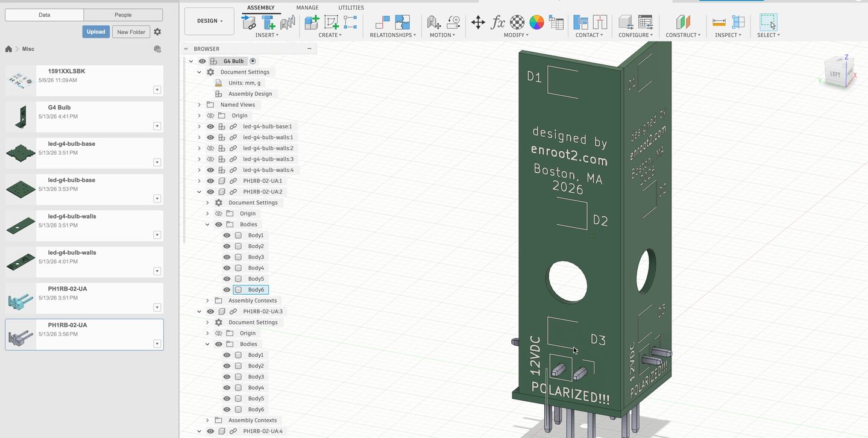The height and width of the screenshot is (438, 868).
Task: Collapse PH1RB-02-UA:2 tree node
Action: (x=200, y=192)
